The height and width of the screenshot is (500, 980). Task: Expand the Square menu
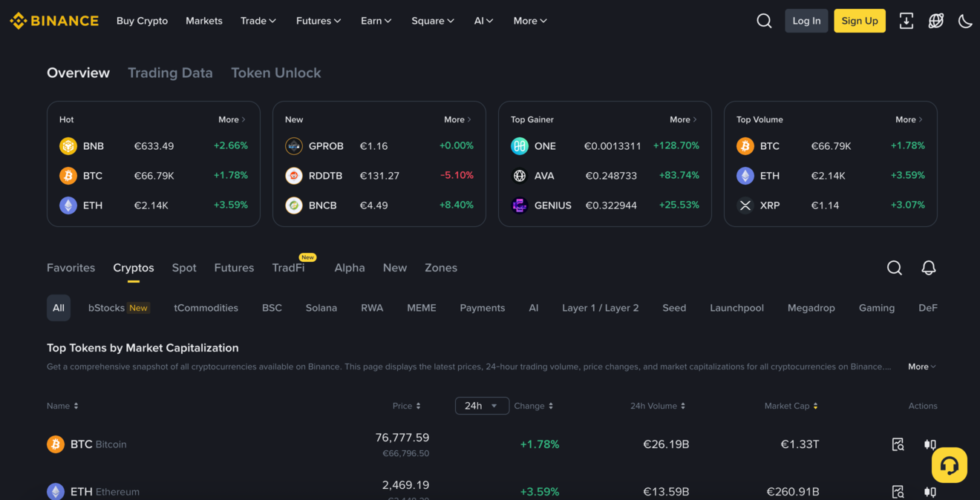click(x=433, y=21)
